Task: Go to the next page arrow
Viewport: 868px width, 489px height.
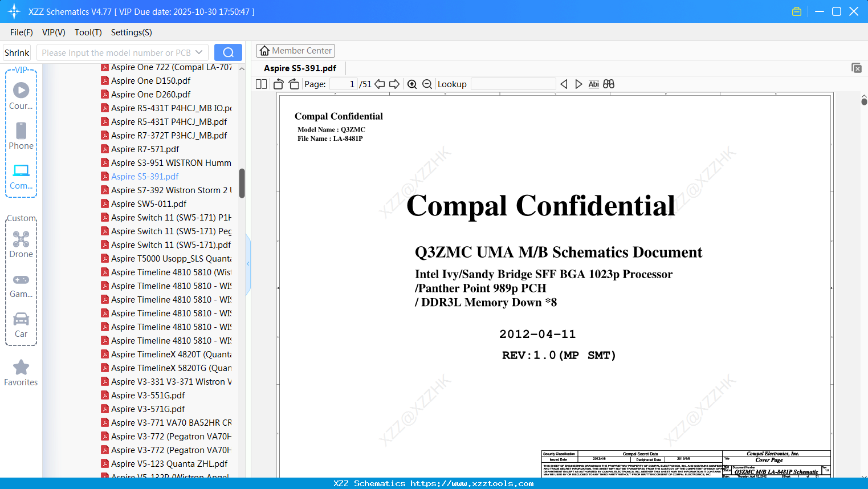Action: click(x=394, y=84)
